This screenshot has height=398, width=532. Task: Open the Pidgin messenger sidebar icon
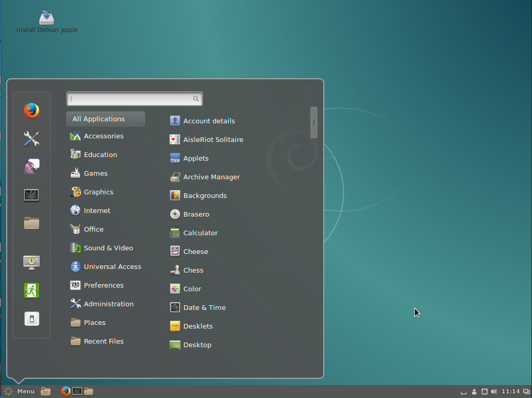(32, 166)
